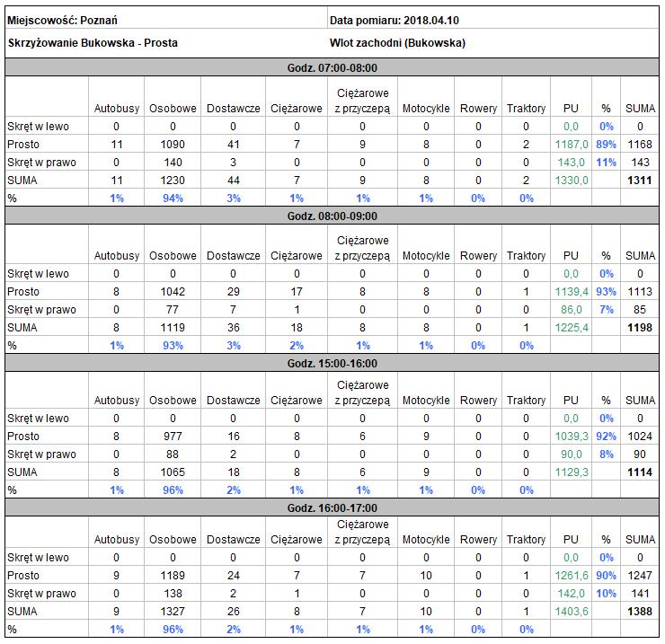The height and width of the screenshot is (644, 665).
Task: Select the SUMA cell 1247
Action: (640, 576)
